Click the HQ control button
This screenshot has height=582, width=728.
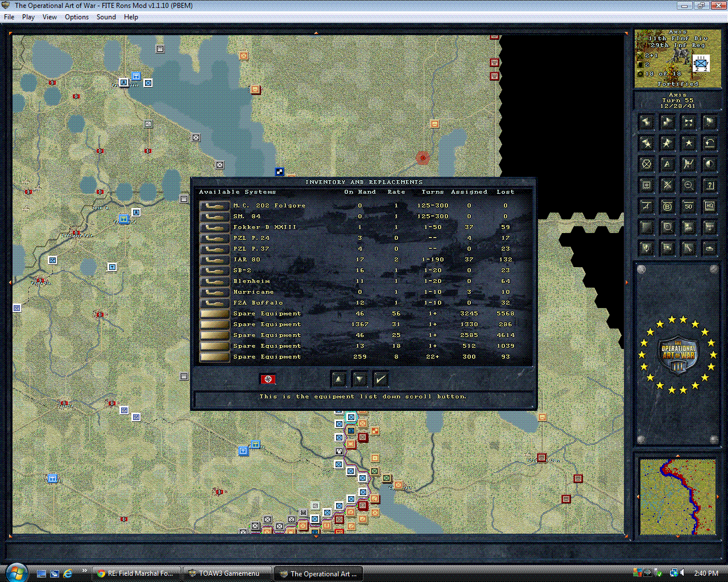(709, 206)
